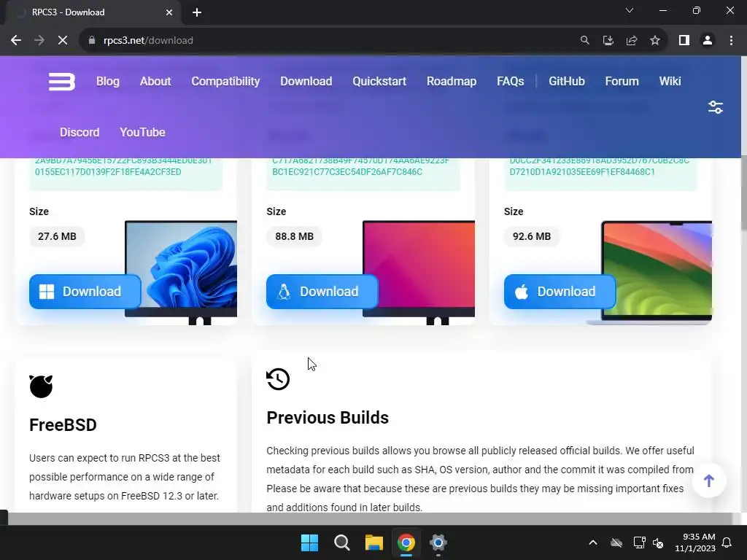The width and height of the screenshot is (747, 560).
Task: Click the FreeBSD heading
Action: tap(63, 425)
